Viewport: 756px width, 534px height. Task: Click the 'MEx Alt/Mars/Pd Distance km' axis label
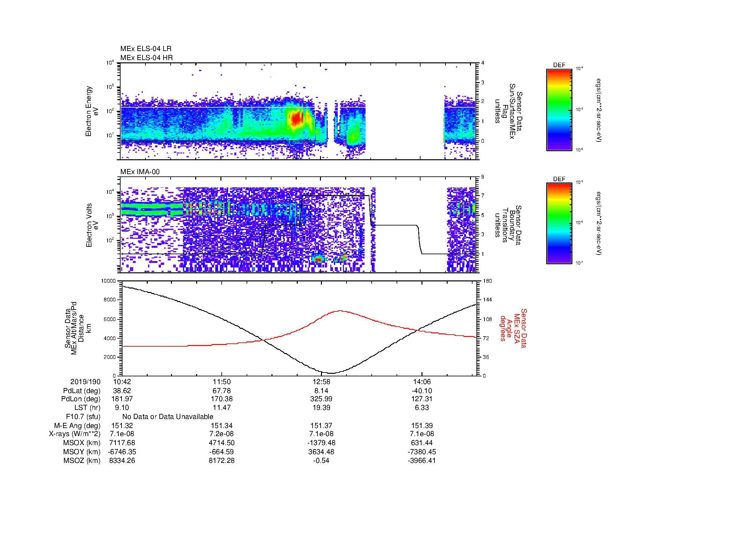pos(78,328)
